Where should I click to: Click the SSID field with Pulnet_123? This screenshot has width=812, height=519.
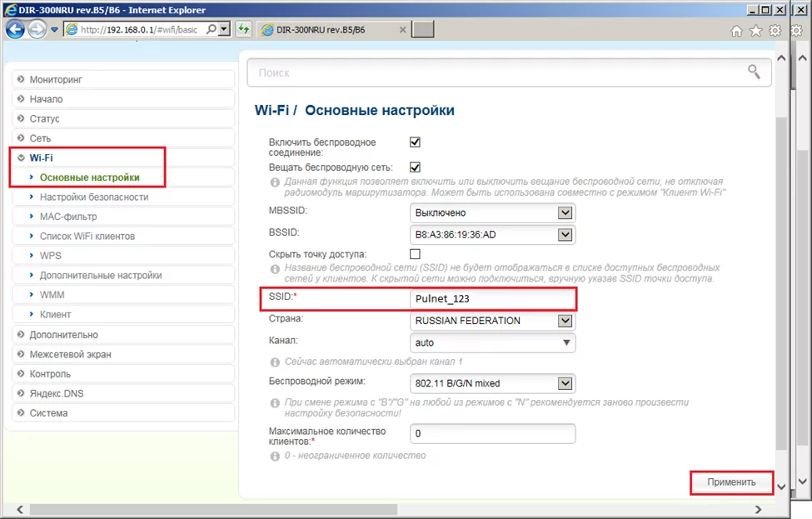click(x=492, y=299)
